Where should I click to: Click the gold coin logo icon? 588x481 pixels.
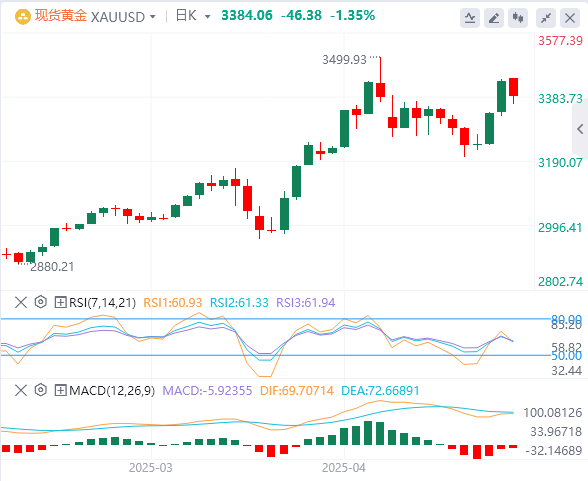pyautogui.click(x=22, y=17)
